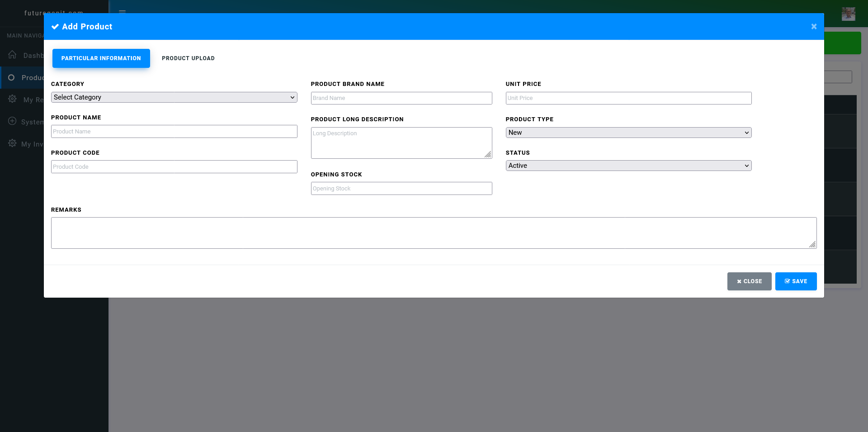Open the Status dropdown showing Active
This screenshot has height=432, width=868.
point(628,166)
